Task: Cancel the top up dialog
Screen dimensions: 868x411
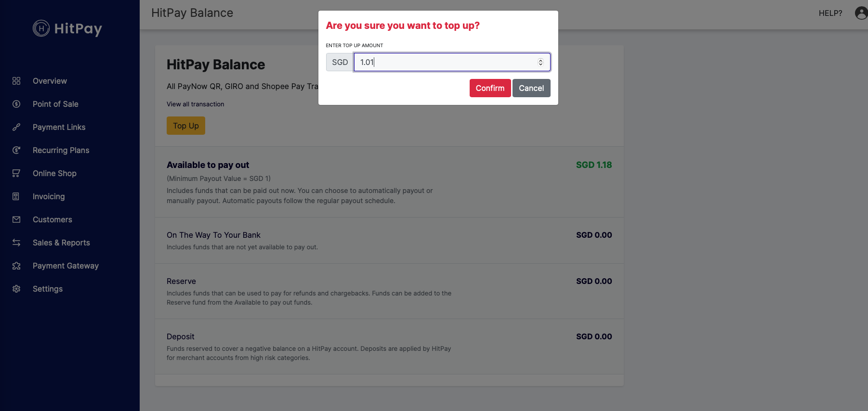Action: [x=531, y=88]
